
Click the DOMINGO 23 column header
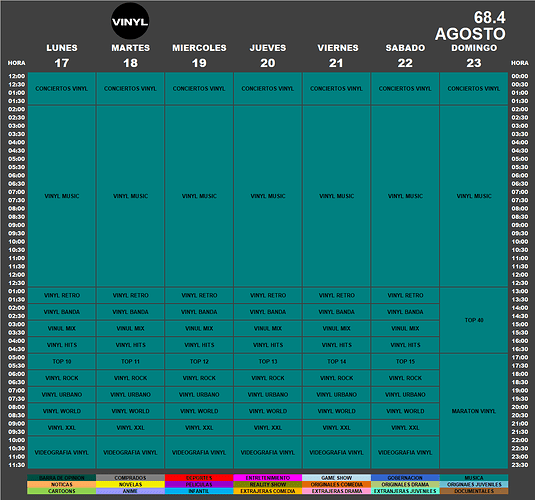tap(474, 55)
